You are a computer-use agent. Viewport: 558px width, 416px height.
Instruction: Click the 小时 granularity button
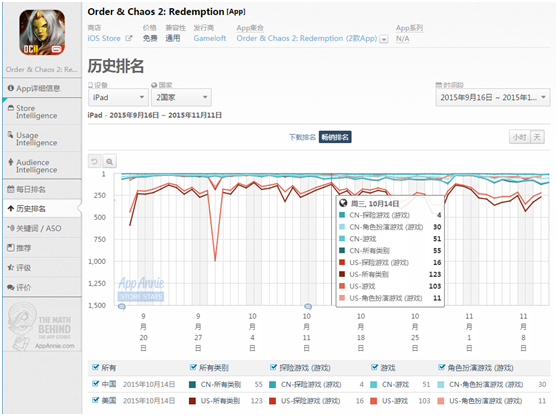tap(519, 137)
